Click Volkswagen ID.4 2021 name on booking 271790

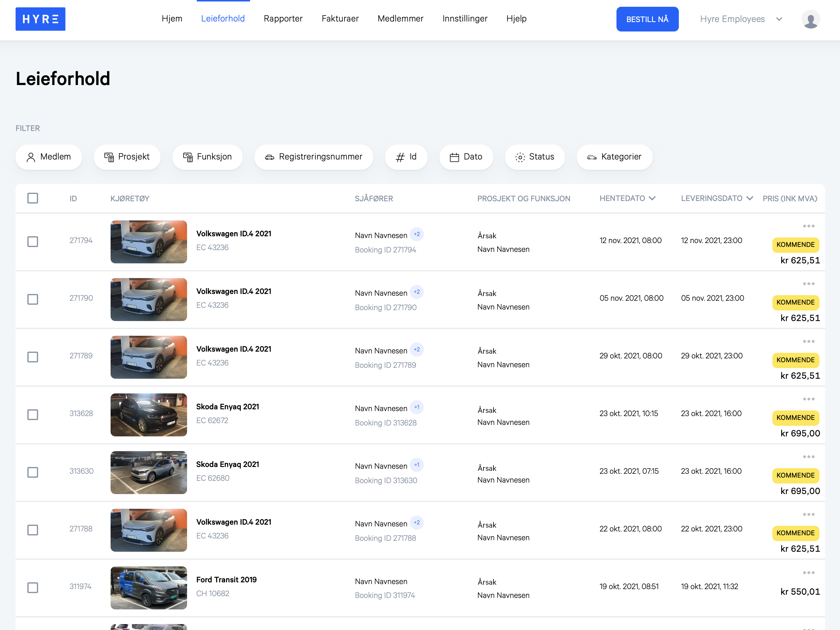(234, 291)
